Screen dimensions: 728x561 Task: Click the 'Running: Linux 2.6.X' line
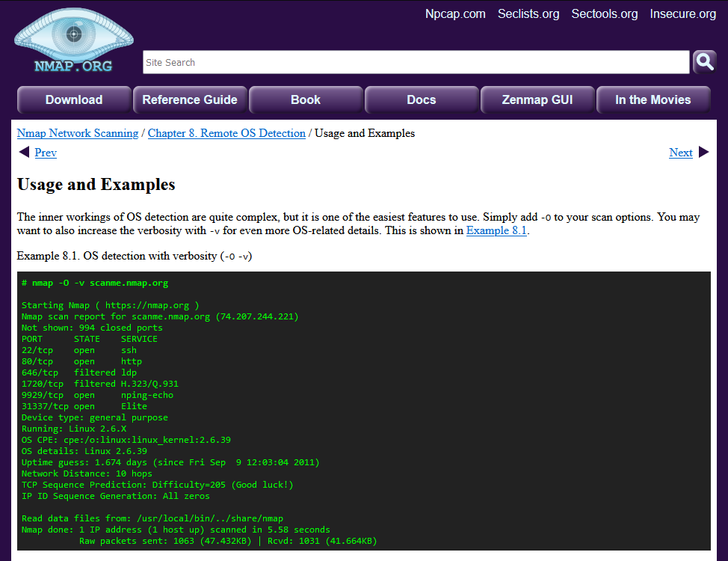pyautogui.click(x=74, y=429)
